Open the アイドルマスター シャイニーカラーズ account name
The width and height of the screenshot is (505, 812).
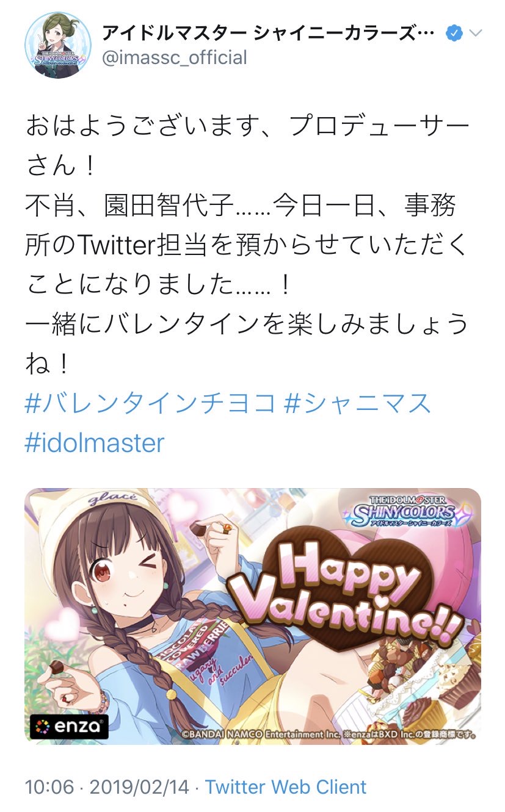(x=269, y=32)
